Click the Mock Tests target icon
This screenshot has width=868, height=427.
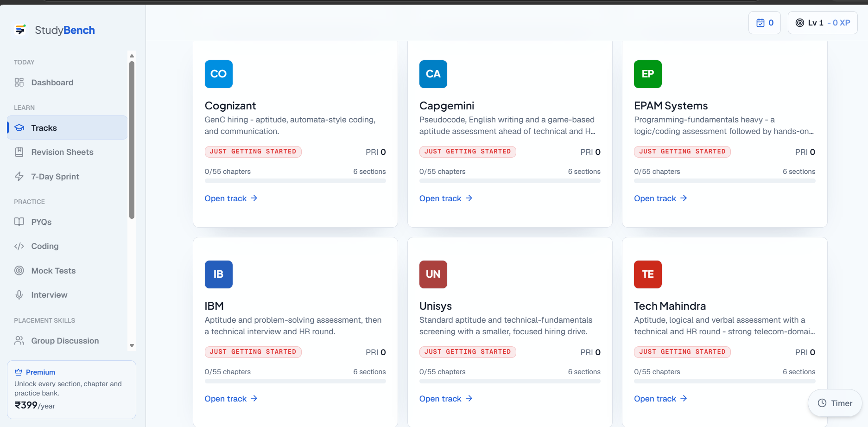tap(19, 271)
